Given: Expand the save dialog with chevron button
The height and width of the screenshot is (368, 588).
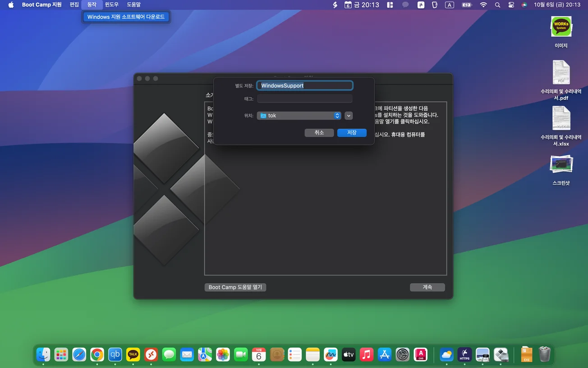Looking at the screenshot, I should pos(349,116).
